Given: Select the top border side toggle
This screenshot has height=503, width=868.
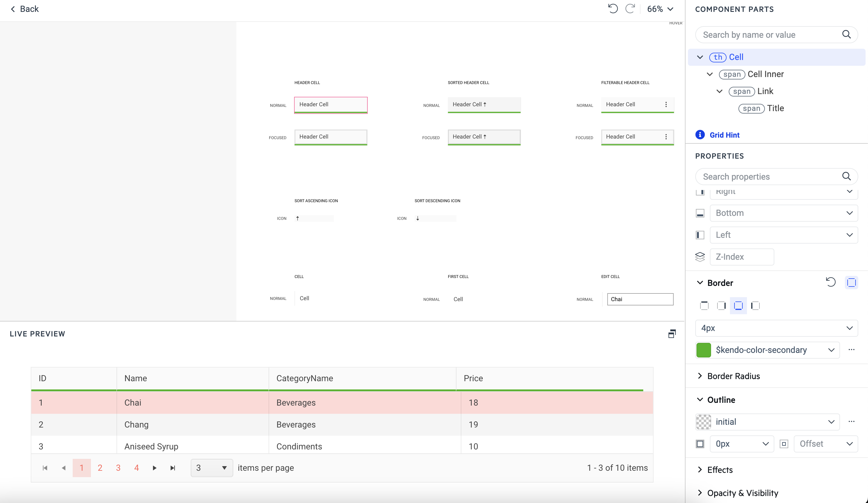Looking at the screenshot, I should click(x=704, y=305).
